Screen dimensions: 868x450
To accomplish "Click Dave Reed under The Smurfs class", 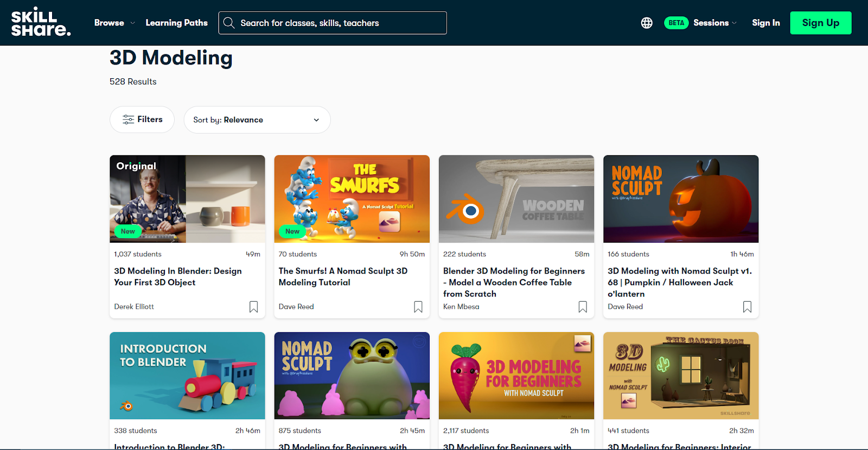I will [x=296, y=307].
